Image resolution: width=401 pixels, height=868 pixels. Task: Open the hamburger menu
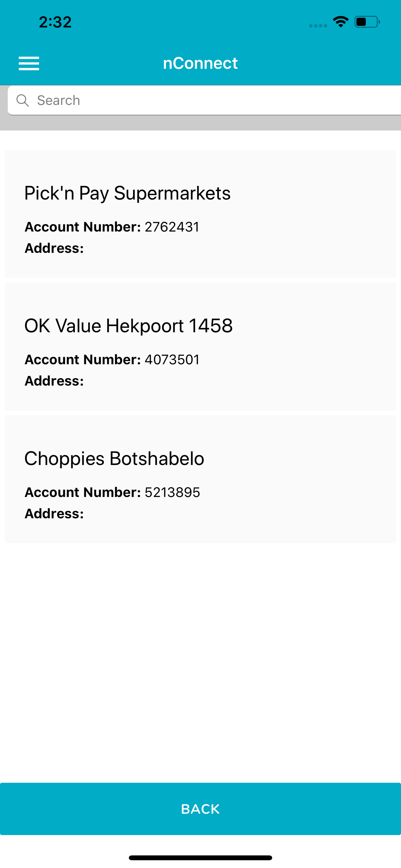point(29,63)
